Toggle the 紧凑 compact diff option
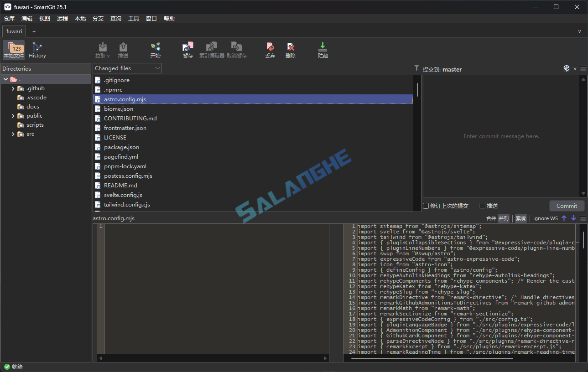The height and width of the screenshot is (372, 588). click(521, 218)
